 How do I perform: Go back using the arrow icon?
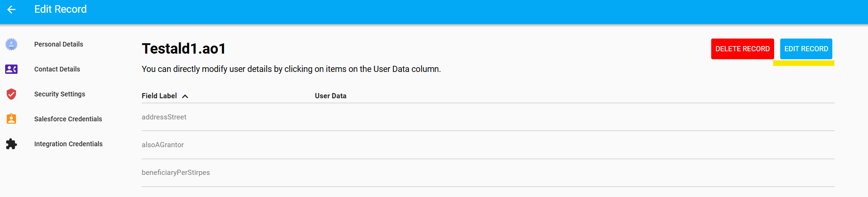[12, 9]
